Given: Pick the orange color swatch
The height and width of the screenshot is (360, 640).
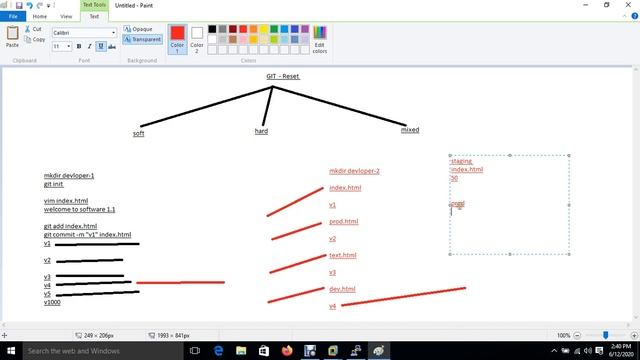Looking at the screenshot, I should click(x=253, y=29).
